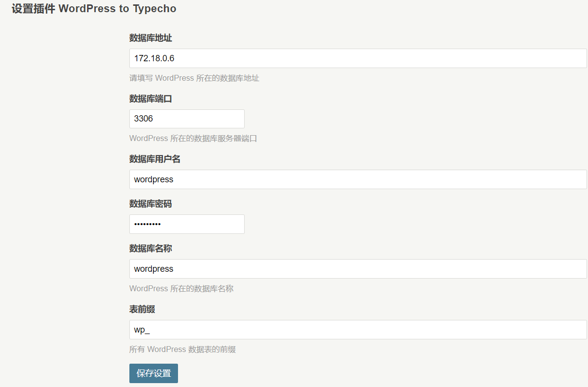Click the 数据库端口 label text
The height and width of the screenshot is (387, 588).
point(151,99)
